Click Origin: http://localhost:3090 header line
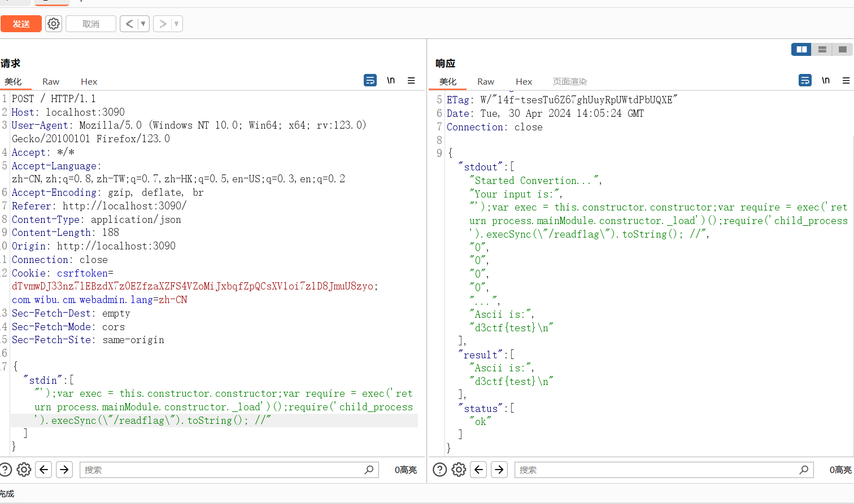854x504 pixels. [94, 246]
